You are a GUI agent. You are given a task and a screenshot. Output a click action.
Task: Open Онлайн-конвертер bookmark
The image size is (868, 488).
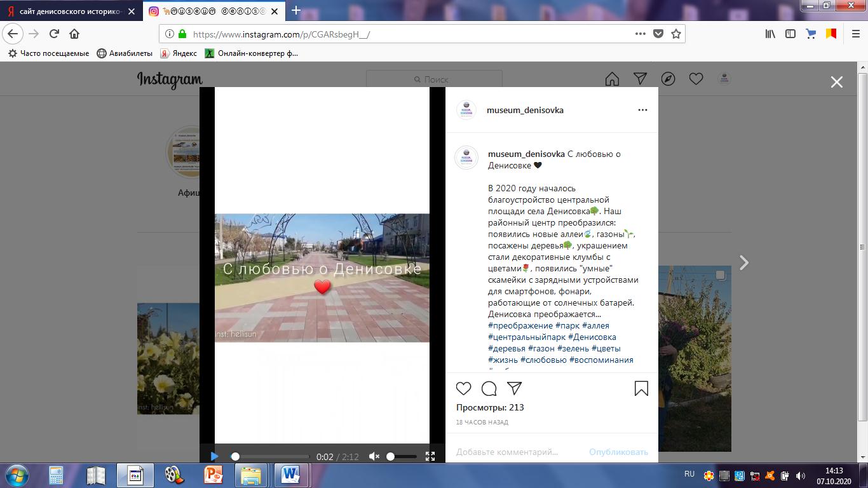click(x=252, y=53)
